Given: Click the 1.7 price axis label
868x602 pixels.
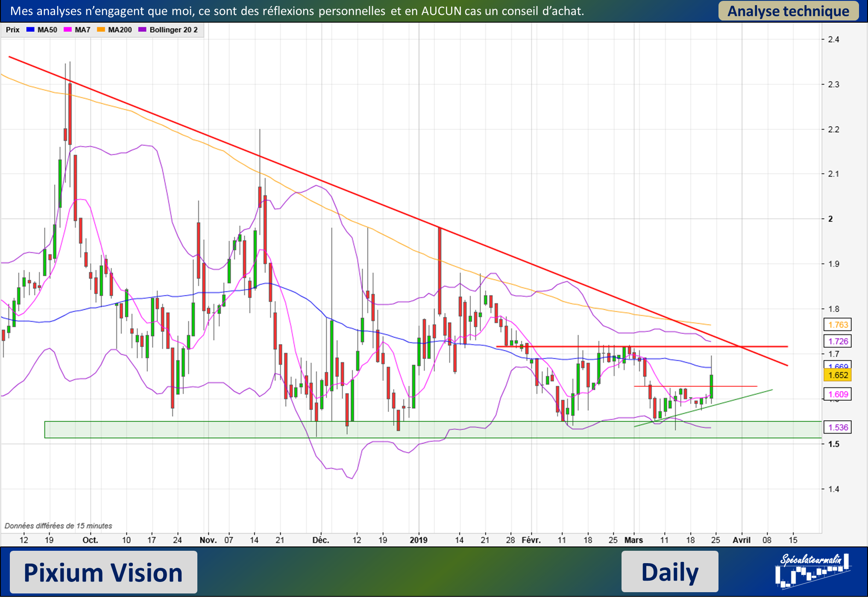Looking at the screenshot, I should click(x=833, y=354).
